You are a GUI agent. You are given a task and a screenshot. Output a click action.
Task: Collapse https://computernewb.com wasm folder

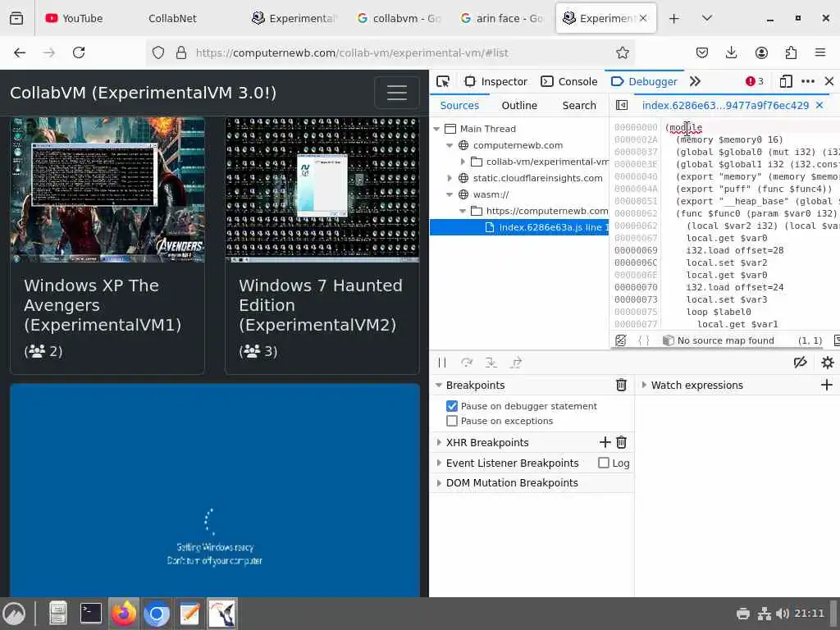[x=463, y=211]
